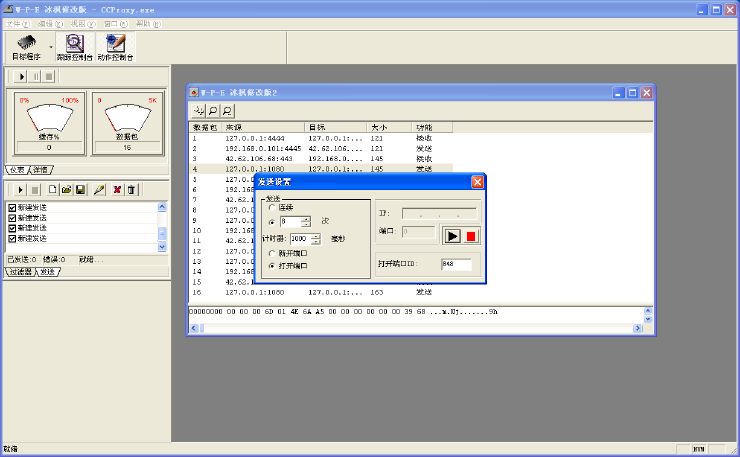This screenshot has height=457, width=740.
Task: Decrease the 计时器 timer with its down arrow
Action: [x=316, y=242]
